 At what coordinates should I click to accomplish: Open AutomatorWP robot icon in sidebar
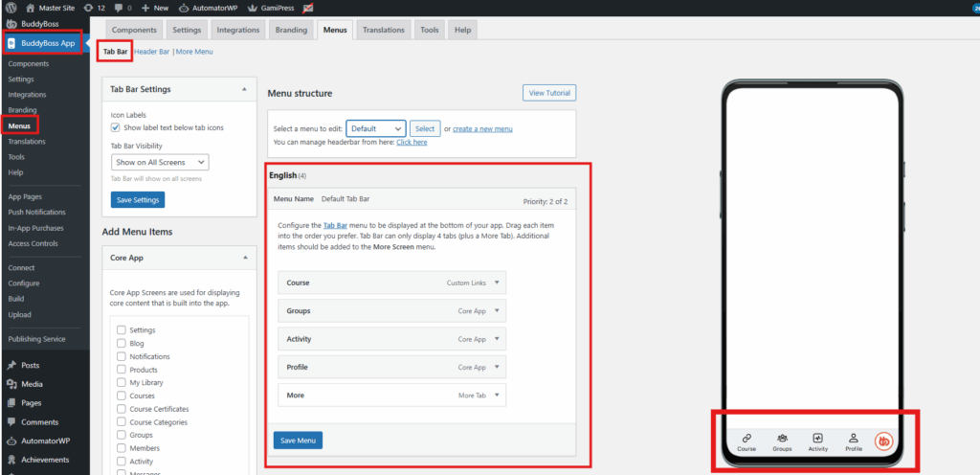[11, 441]
